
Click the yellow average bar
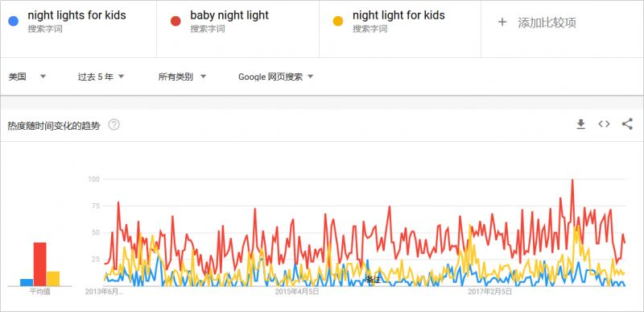click(x=53, y=278)
